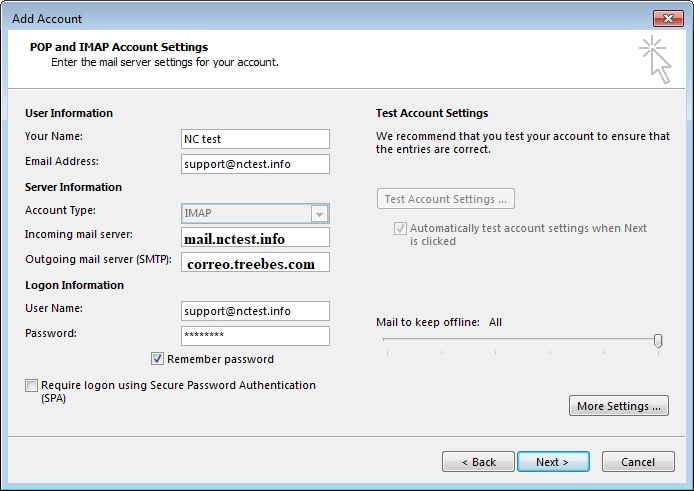Click the Your Name input field
The image size is (694, 491).
click(x=255, y=139)
